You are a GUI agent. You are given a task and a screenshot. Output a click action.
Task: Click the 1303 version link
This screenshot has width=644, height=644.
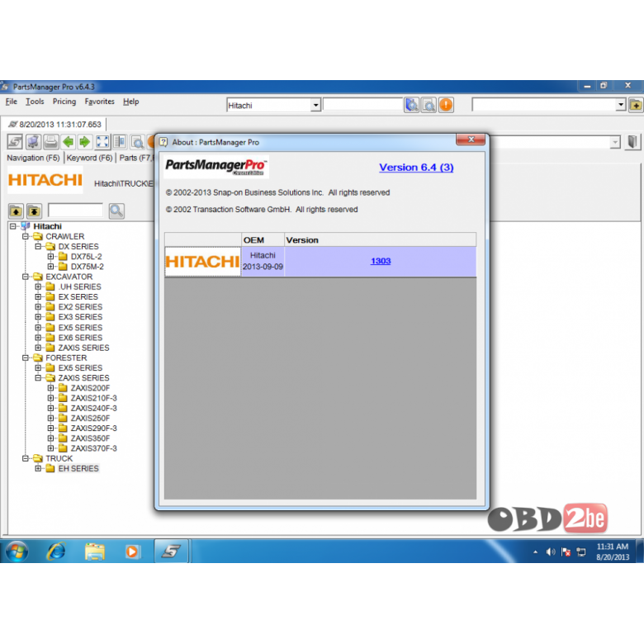pos(381,261)
